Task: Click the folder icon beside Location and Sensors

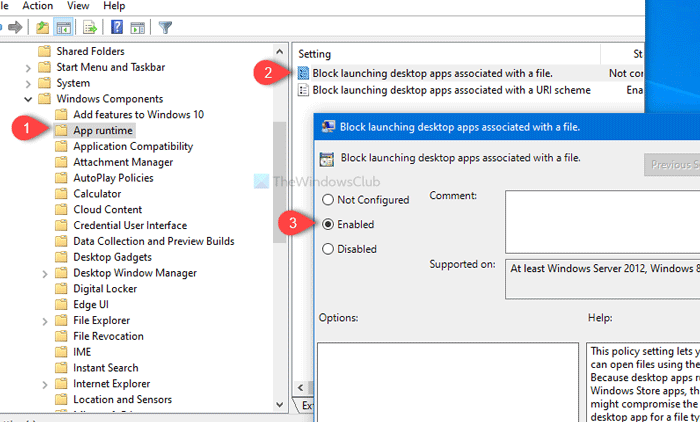Action: 61,400
